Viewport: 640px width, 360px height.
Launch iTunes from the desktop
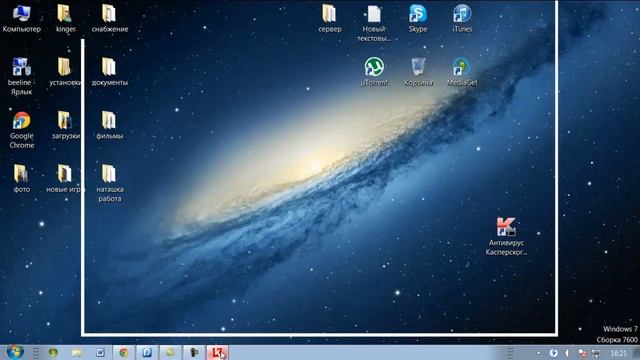pos(462,18)
